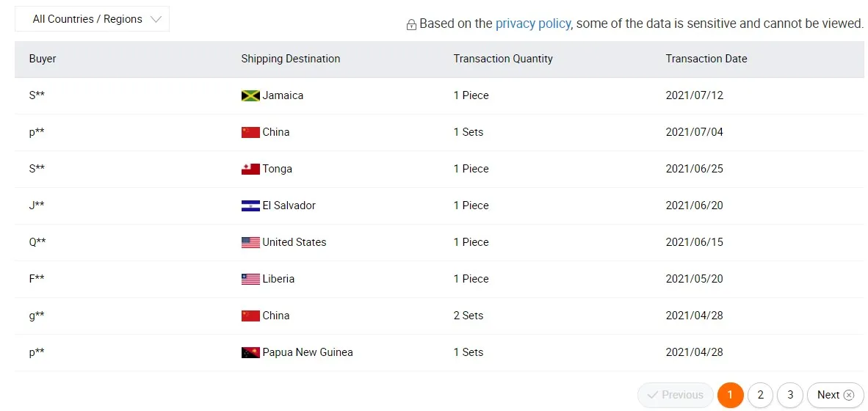Click the Transaction Date column header
This screenshot has height=411, width=868.
point(706,59)
